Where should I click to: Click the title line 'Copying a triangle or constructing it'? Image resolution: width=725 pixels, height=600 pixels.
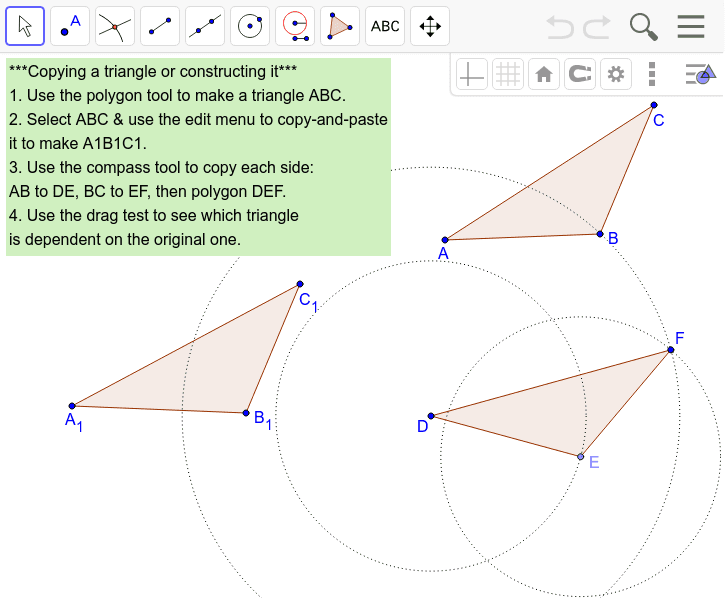[x=153, y=72]
